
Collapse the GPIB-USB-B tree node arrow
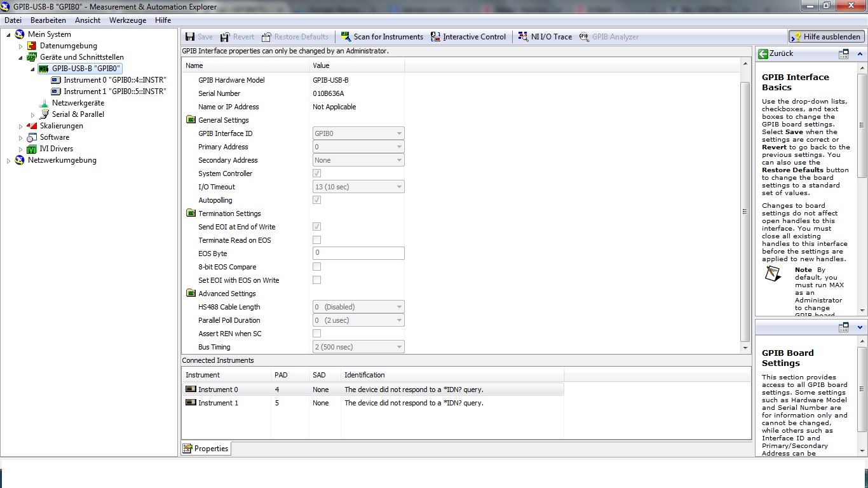click(32, 69)
